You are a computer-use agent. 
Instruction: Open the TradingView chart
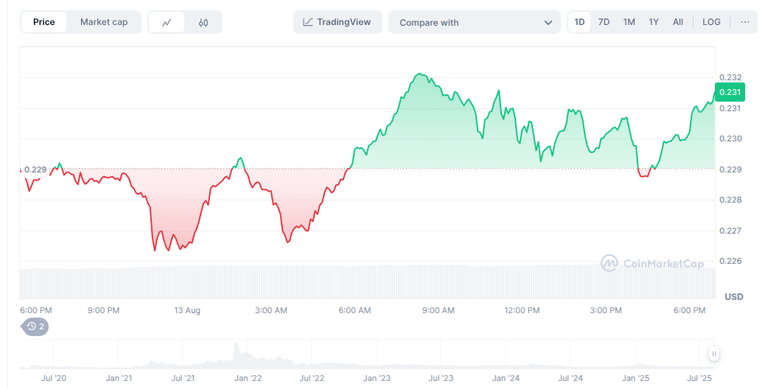[x=337, y=22]
